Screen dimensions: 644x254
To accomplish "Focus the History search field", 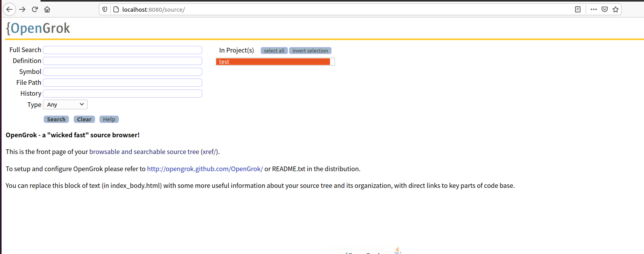I will coord(122,93).
